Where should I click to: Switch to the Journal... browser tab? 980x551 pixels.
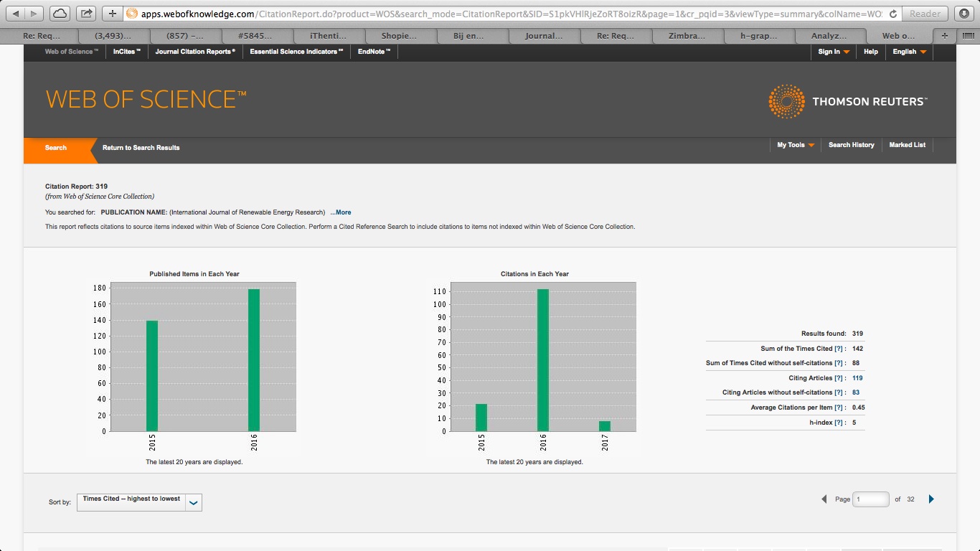(x=543, y=35)
